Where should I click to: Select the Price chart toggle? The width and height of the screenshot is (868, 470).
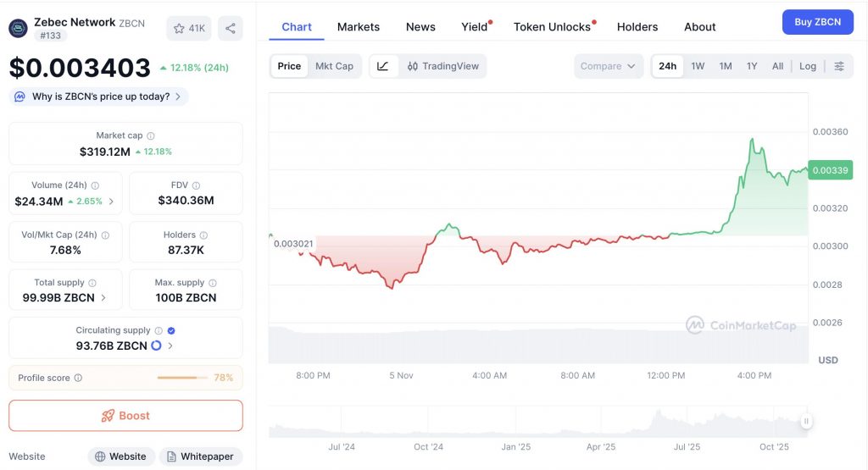(289, 66)
